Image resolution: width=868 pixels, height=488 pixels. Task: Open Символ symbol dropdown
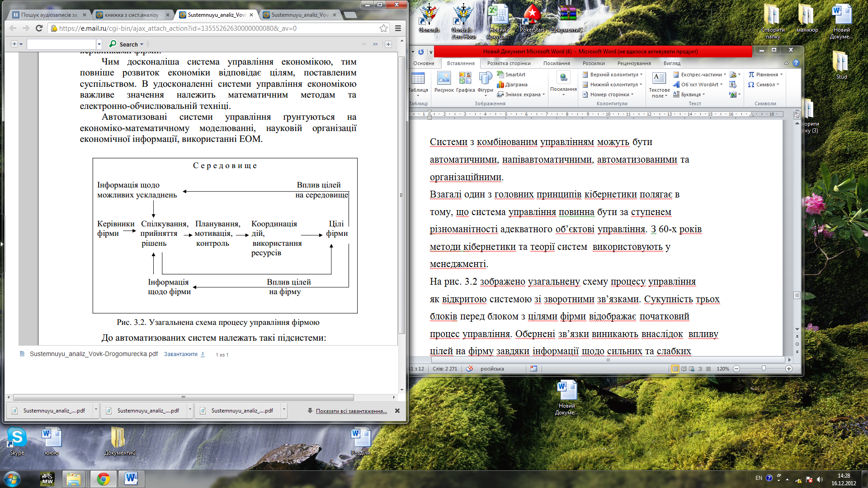click(x=764, y=84)
